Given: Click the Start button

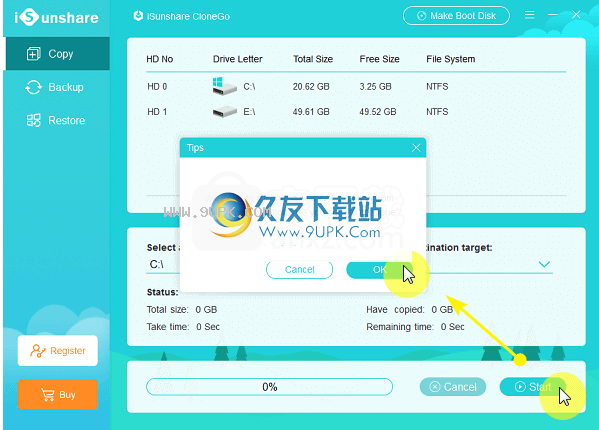Looking at the screenshot, I should [x=533, y=387].
